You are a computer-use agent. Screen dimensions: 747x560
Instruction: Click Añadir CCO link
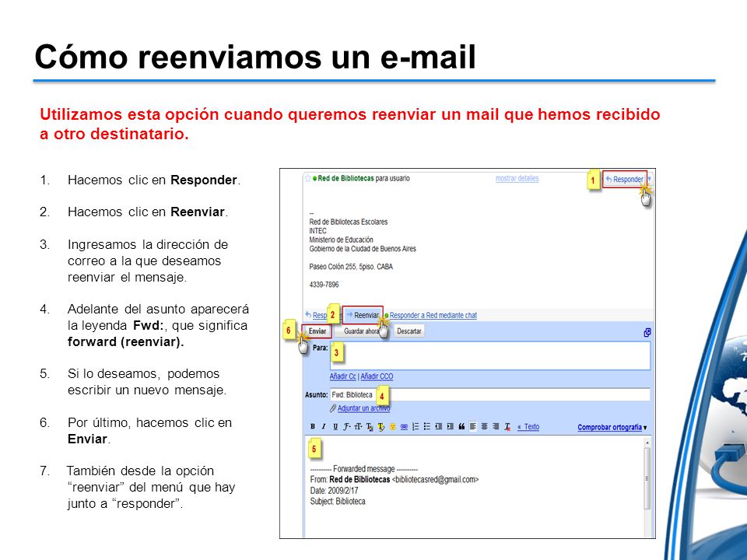tap(377, 376)
